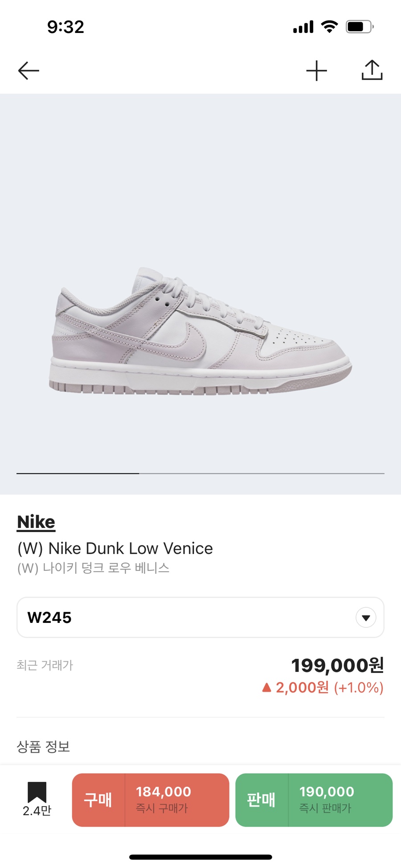The width and height of the screenshot is (401, 868).
Task: Tap the green 판매 sell button
Action: pyautogui.click(x=262, y=800)
